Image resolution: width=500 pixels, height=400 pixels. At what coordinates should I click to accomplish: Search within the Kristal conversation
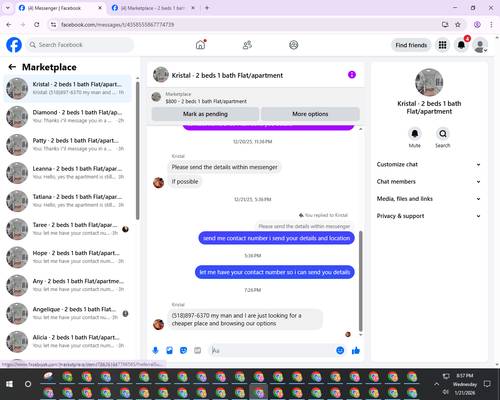pos(443,134)
